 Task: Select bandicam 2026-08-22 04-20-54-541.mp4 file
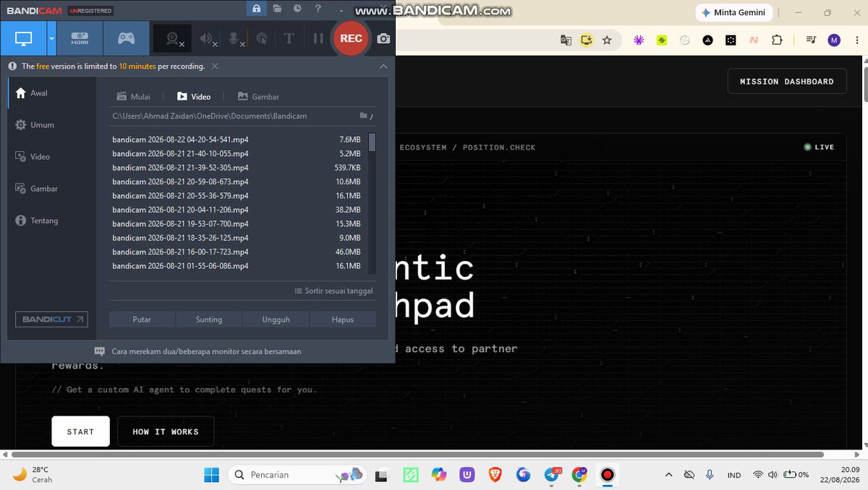(237, 139)
